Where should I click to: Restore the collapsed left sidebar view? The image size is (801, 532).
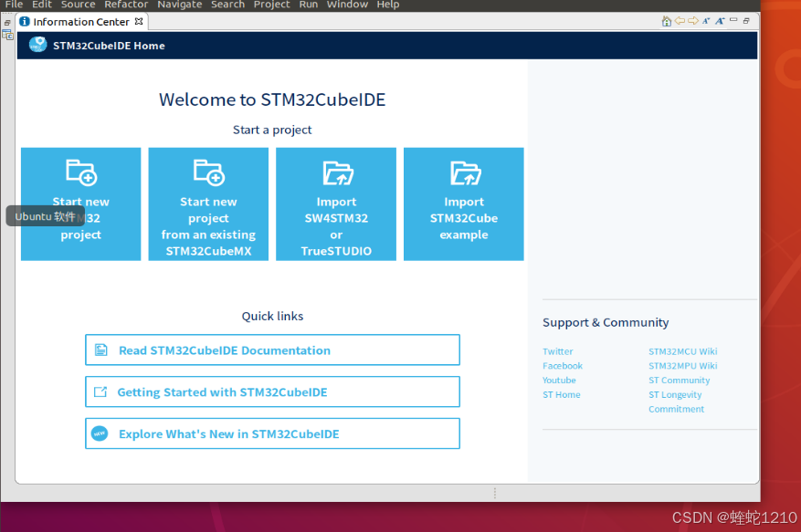7,23
